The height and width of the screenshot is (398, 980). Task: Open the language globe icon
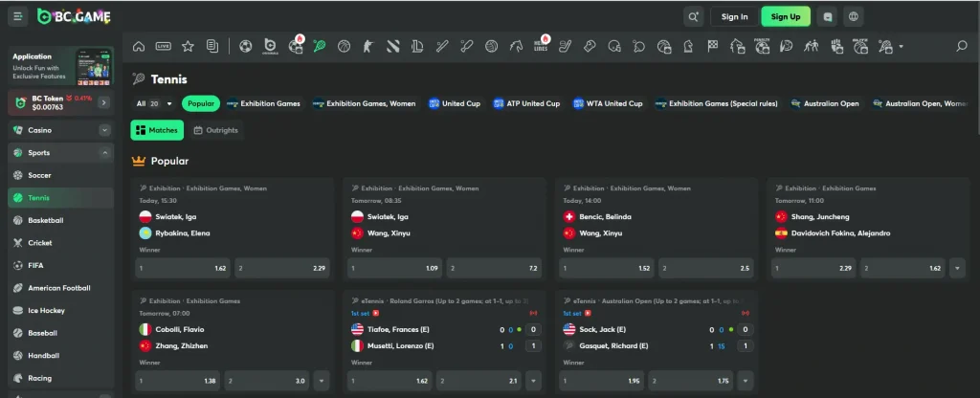[853, 16]
